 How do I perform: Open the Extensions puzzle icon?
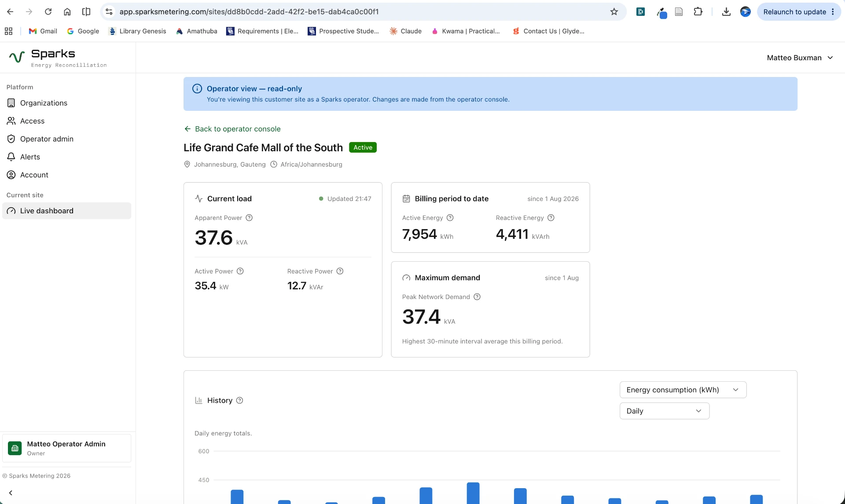tap(698, 12)
